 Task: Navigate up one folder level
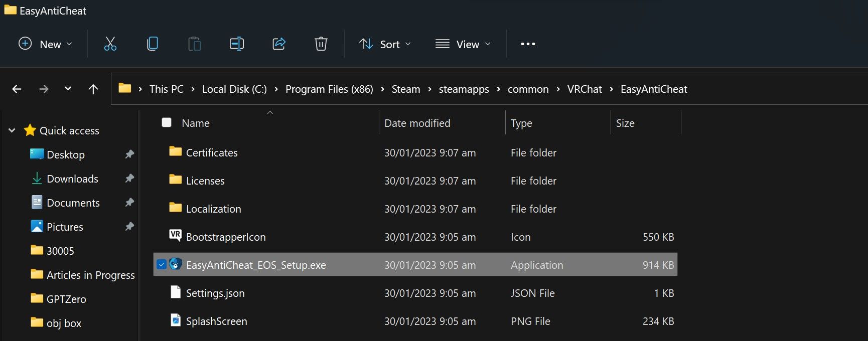[x=93, y=89]
